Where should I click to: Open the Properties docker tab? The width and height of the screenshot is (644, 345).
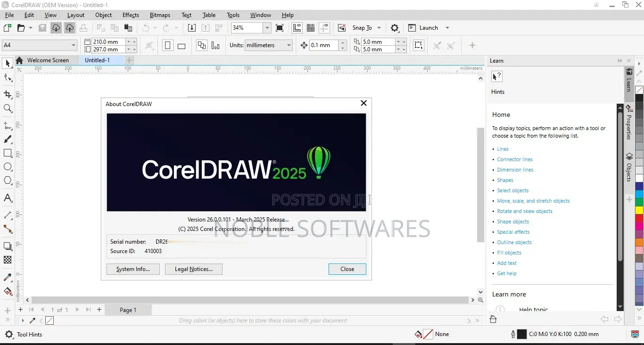[629, 123]
